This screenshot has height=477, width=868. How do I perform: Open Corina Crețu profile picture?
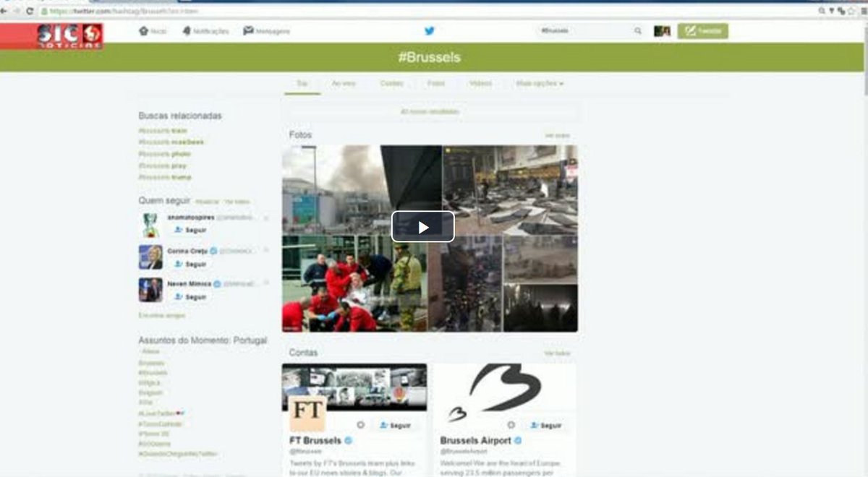coord(150,257)
